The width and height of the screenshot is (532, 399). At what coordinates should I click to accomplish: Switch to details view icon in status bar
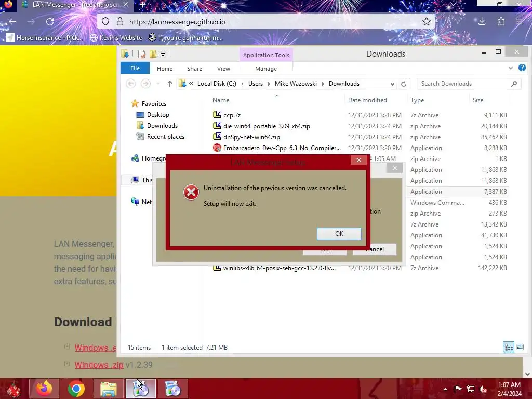509,347
